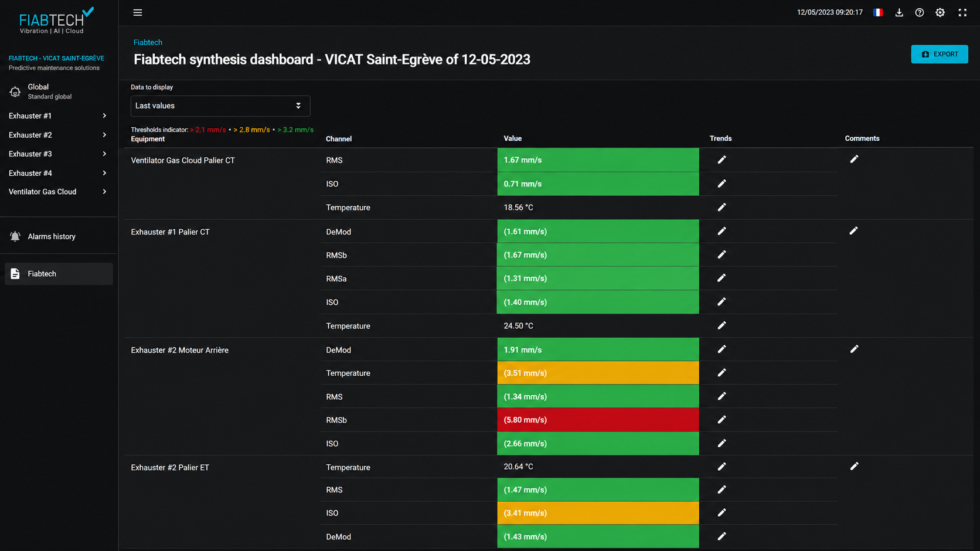Click the green 1.67 mm/s value cell
This screenshot has height=551, width=980.
(598, 160)
